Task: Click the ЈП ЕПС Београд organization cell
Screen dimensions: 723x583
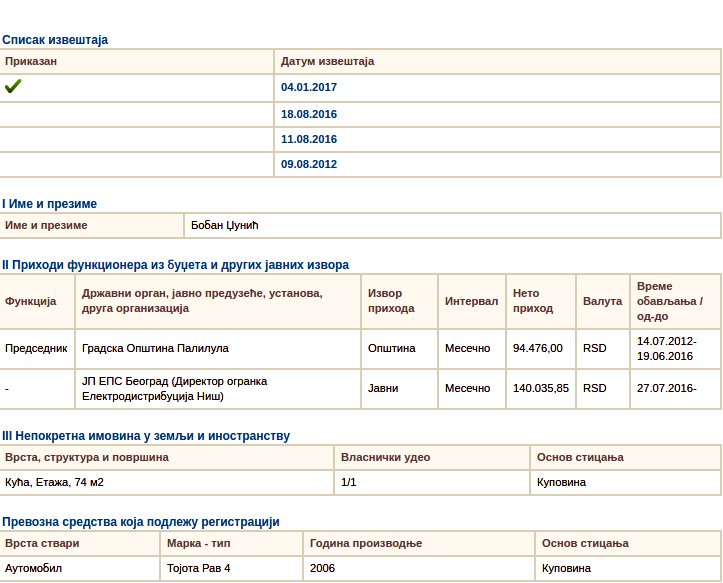Action: tap(175, 388)
